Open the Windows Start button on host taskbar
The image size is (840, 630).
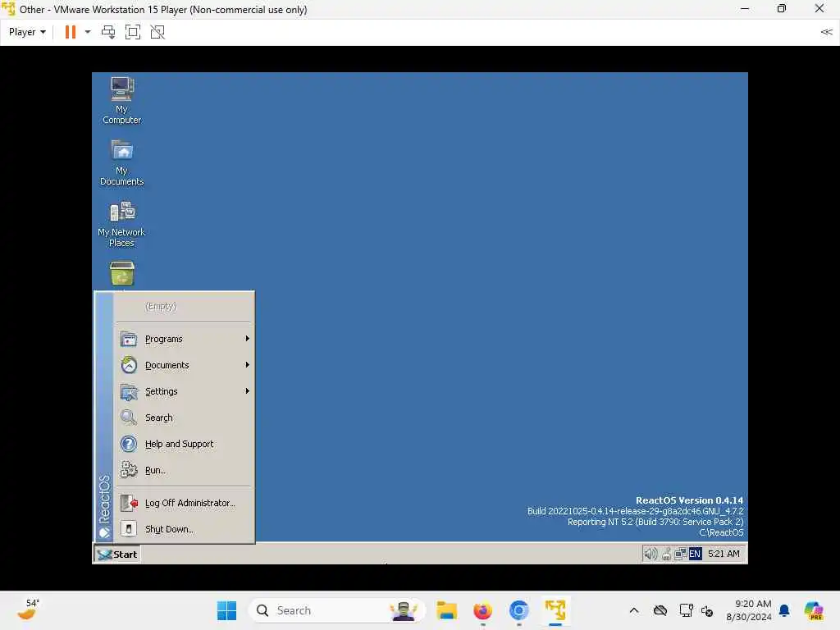(226, 610)
